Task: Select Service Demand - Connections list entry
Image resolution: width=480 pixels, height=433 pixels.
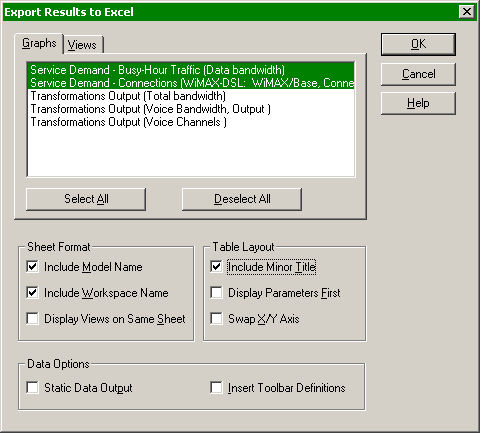Action: point(191,83)
